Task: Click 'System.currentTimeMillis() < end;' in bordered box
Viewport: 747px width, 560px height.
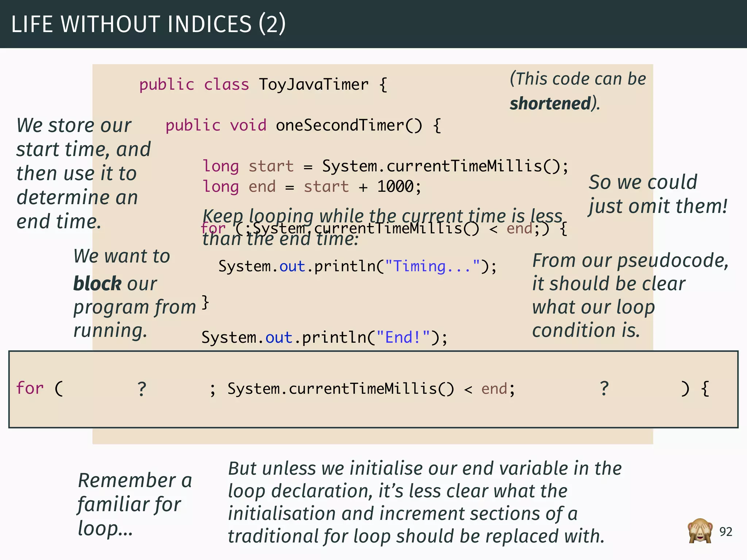Action: pyautogui.click(x=371, y=389)
